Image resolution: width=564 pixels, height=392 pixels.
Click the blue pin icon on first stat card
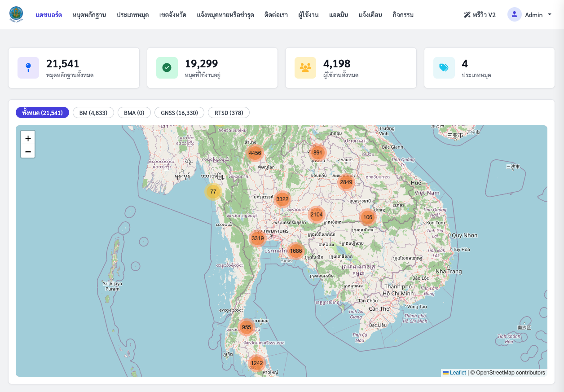28,68
